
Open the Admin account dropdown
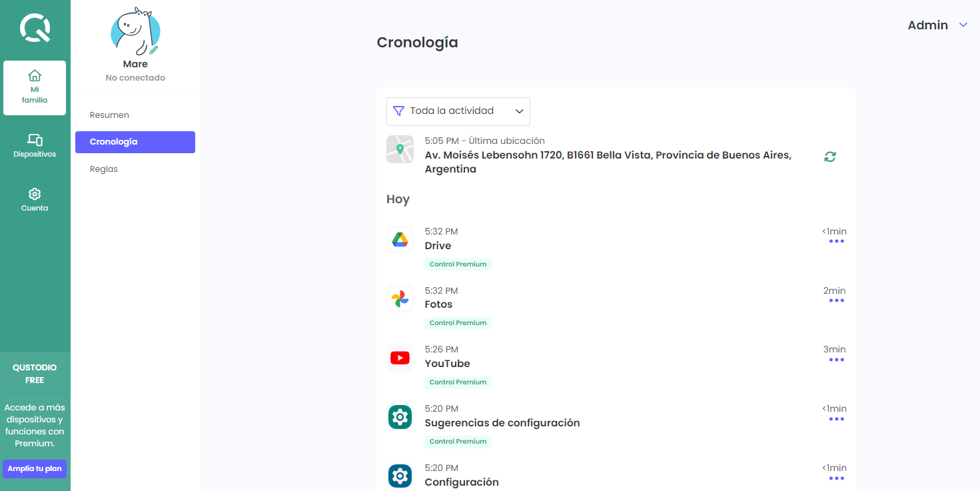pos(937,25)
